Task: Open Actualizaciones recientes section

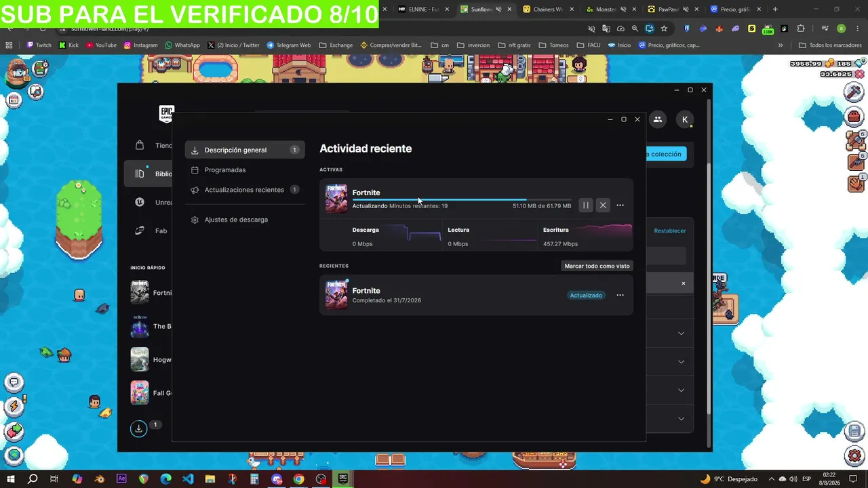Action: pyautogui.click(x=245, y=190)
